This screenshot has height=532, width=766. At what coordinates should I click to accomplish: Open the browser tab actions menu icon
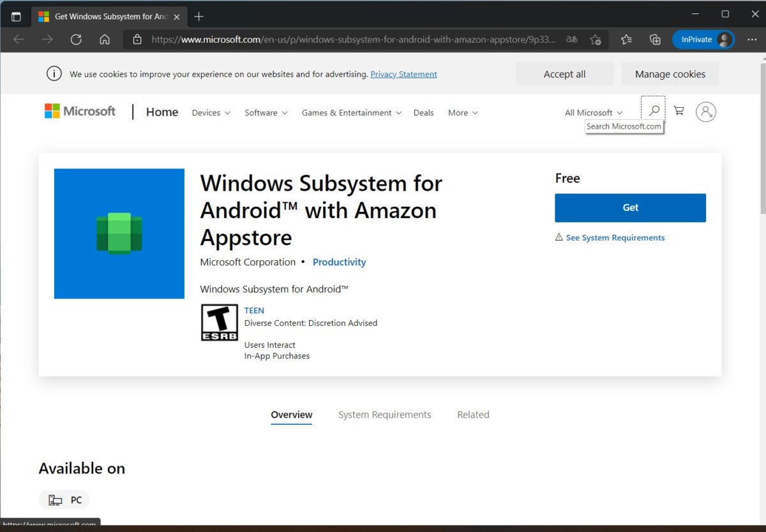pos(16,17)
